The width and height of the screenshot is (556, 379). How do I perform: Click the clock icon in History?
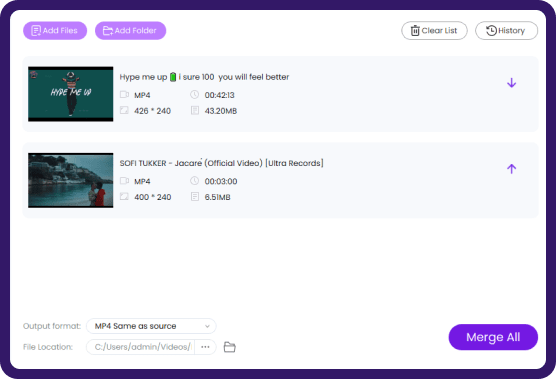(491, 30)
